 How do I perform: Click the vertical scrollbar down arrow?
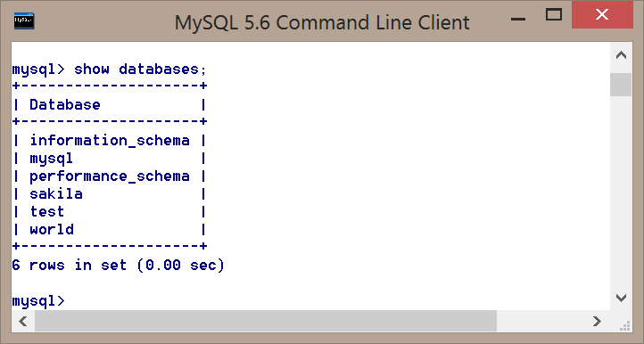coord(621,298)
